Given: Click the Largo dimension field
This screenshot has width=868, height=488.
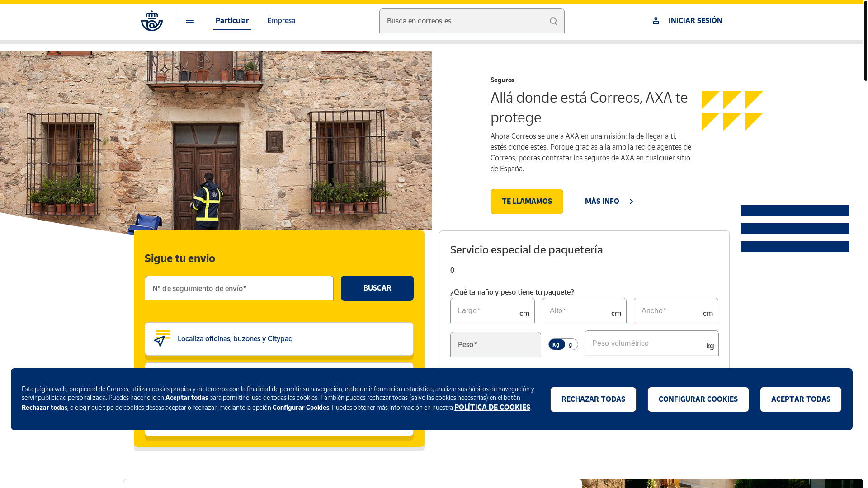Looking at the screenshot, I should point(492,310).
